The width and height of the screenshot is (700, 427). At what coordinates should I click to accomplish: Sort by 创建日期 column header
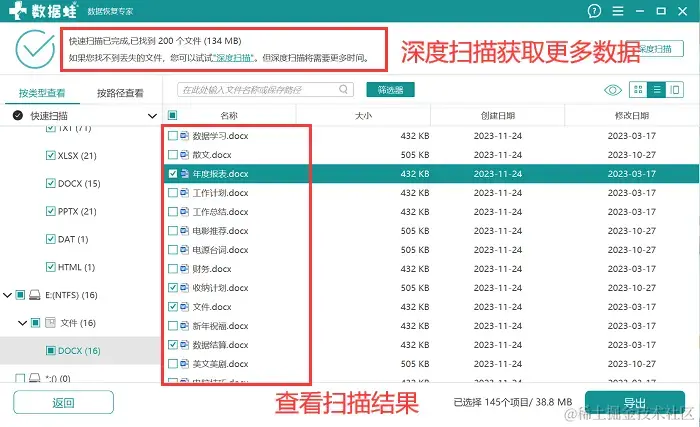498,116
